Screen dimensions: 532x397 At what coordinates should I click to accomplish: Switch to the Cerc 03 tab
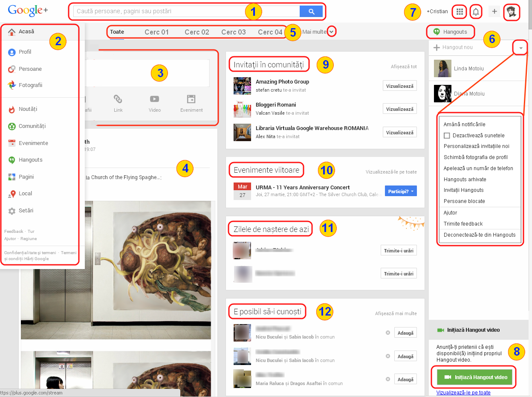point(234,32)
